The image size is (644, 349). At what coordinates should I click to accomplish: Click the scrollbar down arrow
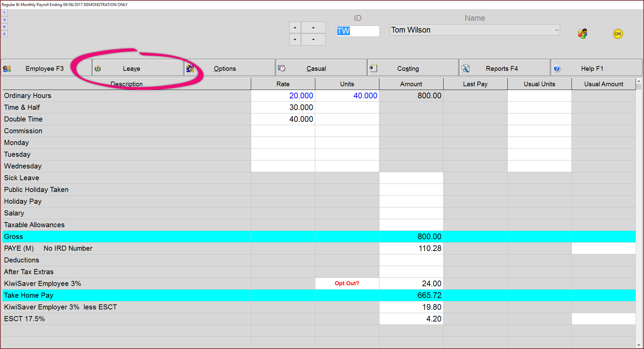tap(639, 344)
